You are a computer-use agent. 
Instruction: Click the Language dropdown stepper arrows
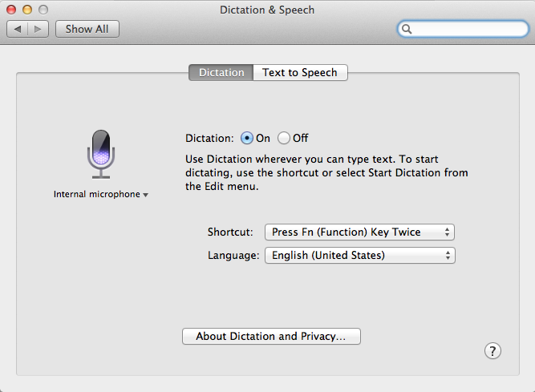448,255
